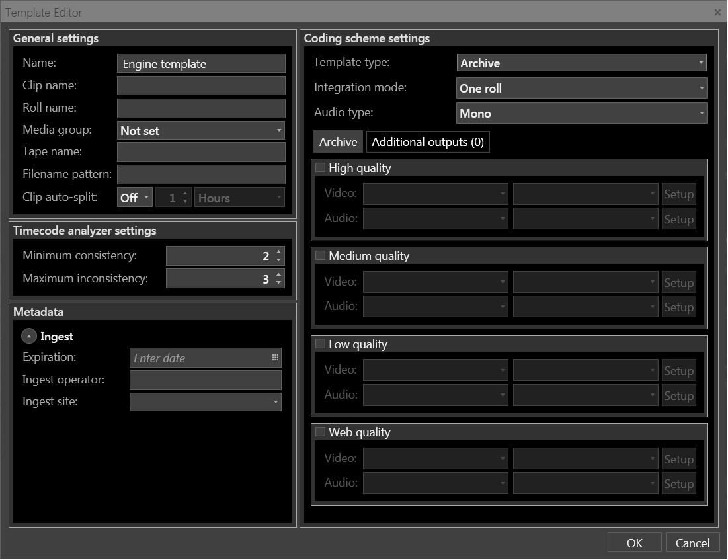
Task: Enable the High quality checkbox
Action: (x=320, y=168)
